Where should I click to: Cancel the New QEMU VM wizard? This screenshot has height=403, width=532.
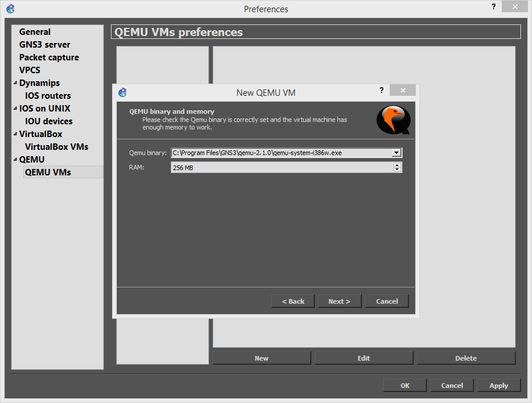387,301
